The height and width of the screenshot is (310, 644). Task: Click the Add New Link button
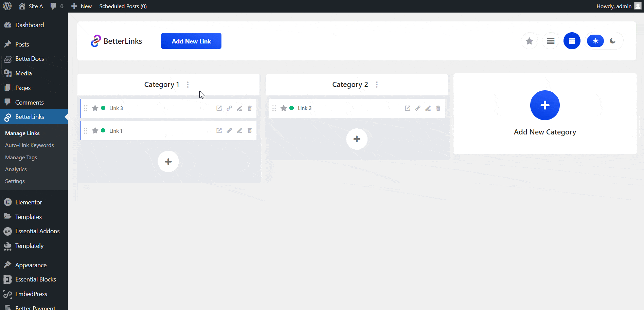tap(191, 41)
